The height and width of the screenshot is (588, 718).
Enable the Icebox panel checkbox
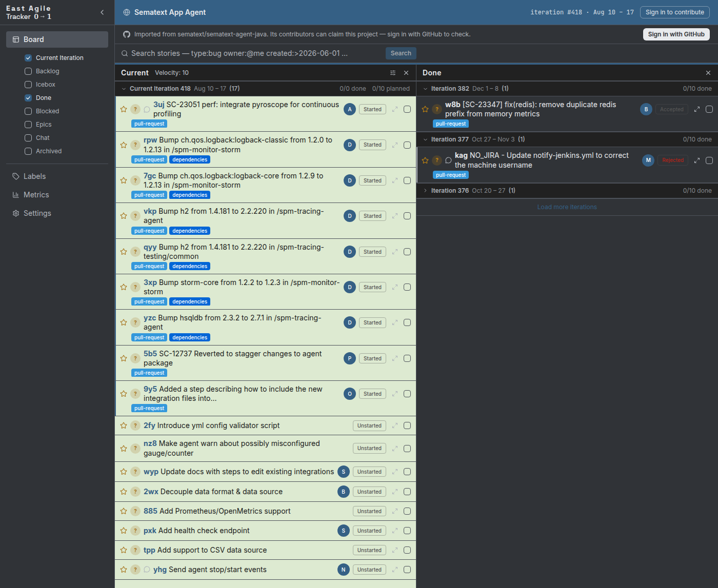[28, 85]
